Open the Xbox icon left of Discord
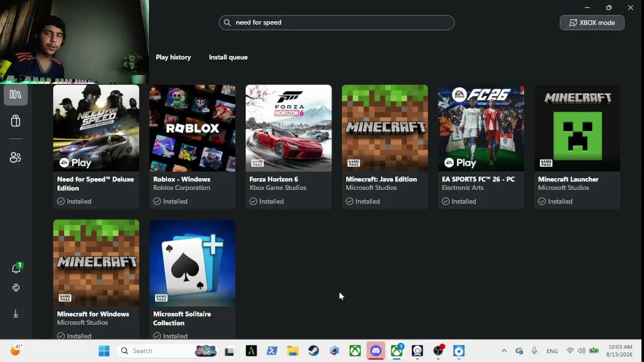 tap(355, 351)
